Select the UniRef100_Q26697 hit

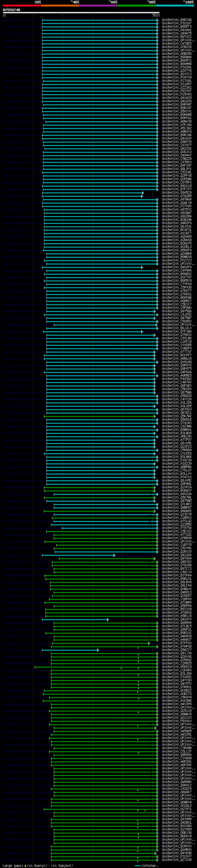pos(176,596)
